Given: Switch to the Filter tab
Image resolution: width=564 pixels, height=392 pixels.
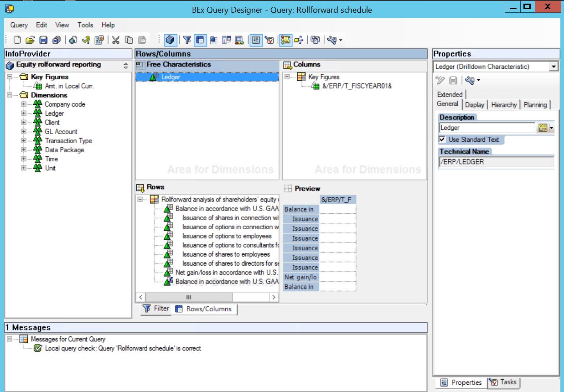Looking at the screenshot, I should [x=156, y=309].
